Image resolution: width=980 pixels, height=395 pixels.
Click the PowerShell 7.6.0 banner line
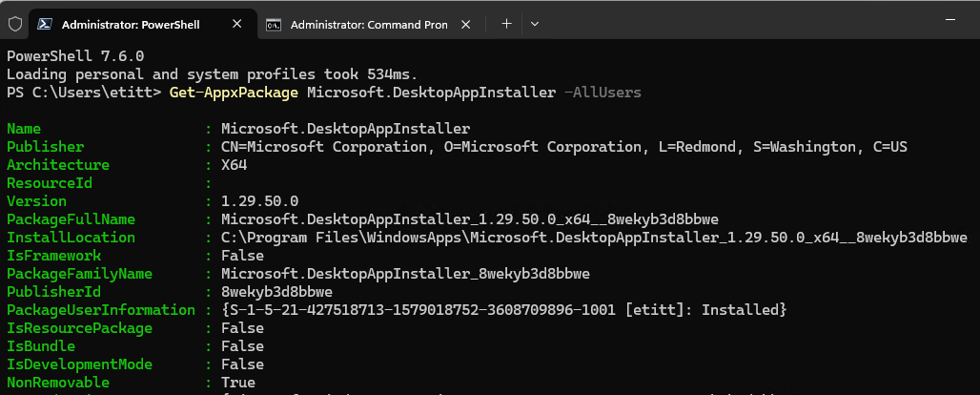tap(75, 56)
